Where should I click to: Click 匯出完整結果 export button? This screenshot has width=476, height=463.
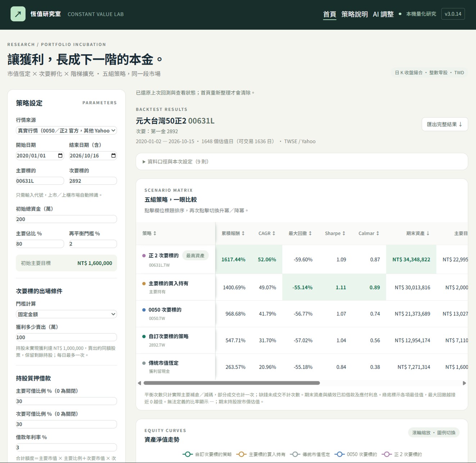pos(445,124)
